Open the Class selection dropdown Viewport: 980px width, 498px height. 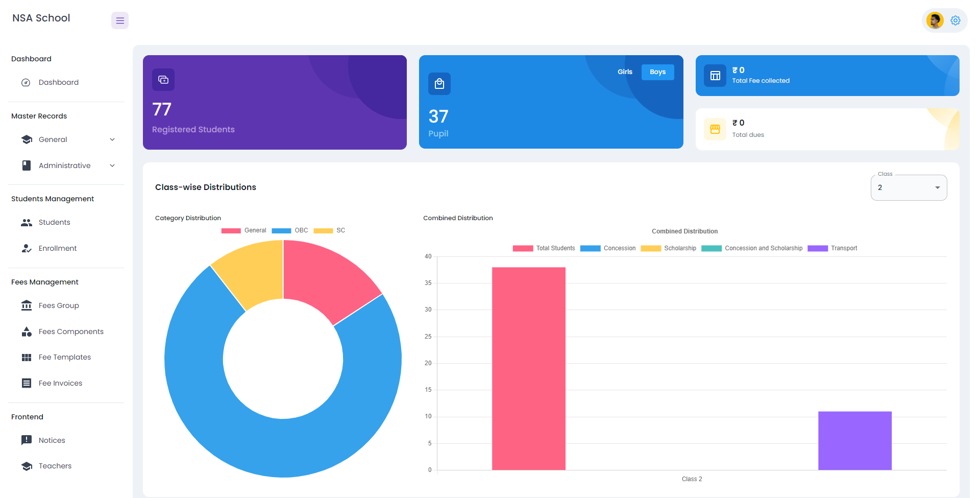(x=909, y=187)
